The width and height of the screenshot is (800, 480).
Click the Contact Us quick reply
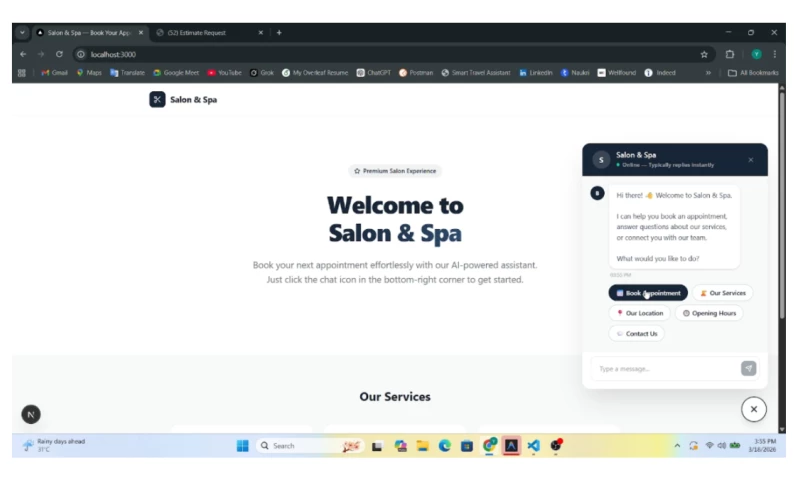(x=636, y=334)
